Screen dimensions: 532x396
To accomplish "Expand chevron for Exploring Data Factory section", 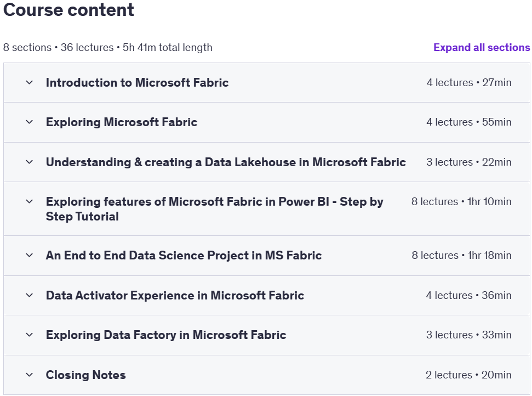I will [x=30, y=335].
